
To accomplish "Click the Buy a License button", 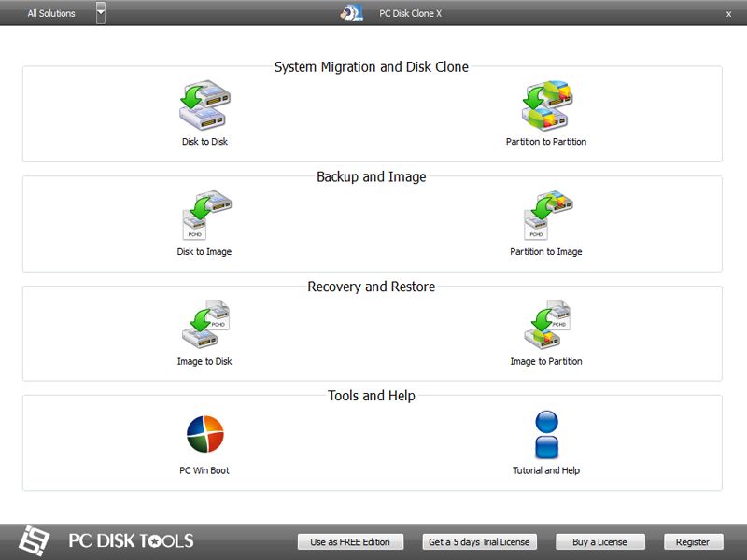I will point(599,542).
